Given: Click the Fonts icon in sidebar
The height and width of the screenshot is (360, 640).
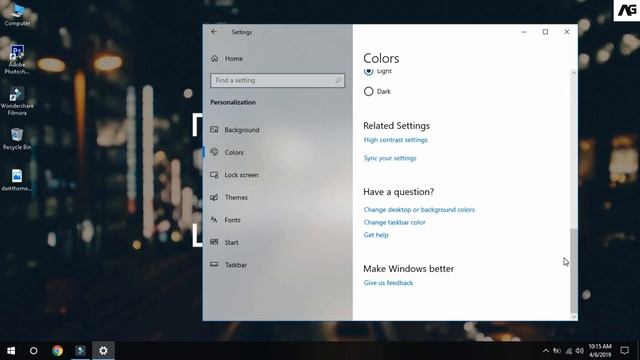Looking at the screenshot, I should pyautogui.click(x=214, y=220).
